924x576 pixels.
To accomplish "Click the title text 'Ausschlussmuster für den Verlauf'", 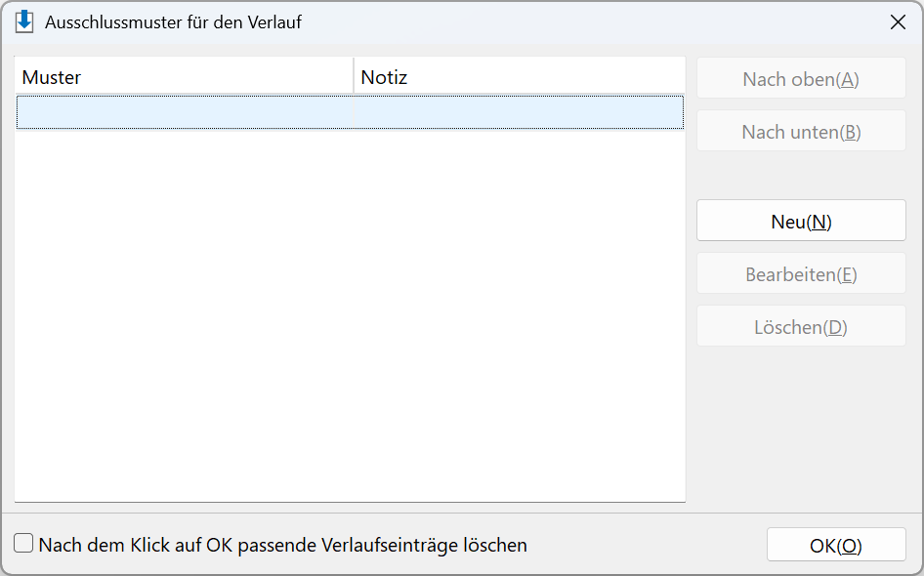I will coord(173,22).
